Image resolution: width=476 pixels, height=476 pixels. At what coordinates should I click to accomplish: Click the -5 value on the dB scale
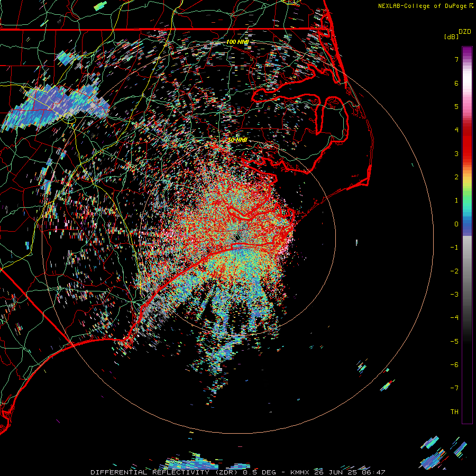pyautogui.click(x=454, y=342)
